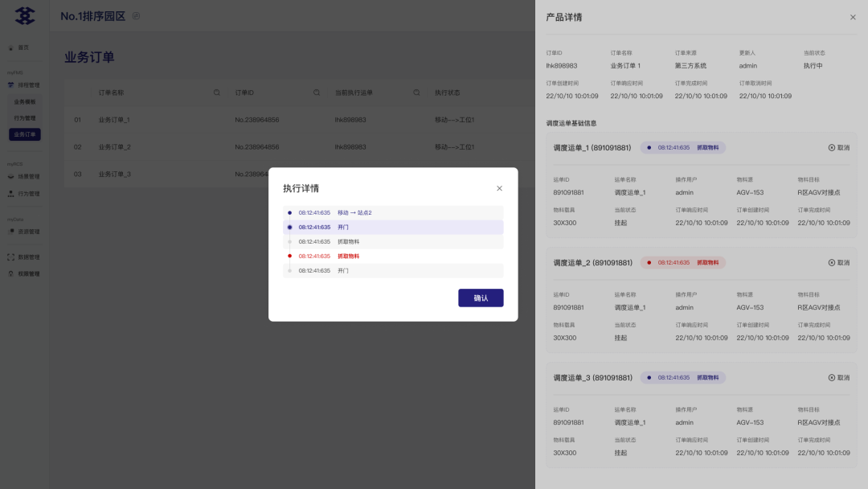Open 首页 in the sidebar
868x489 pixels.
click(x=24, y=47)
